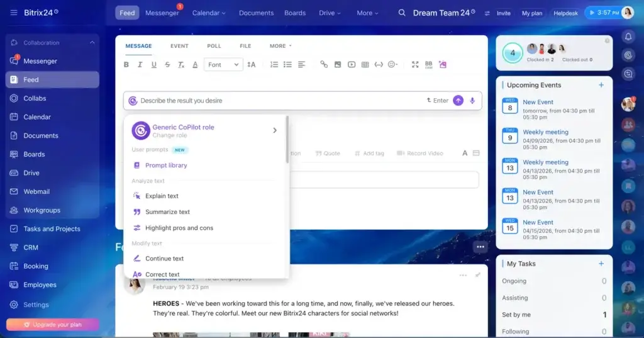
Task: Clear text formatting
Action: click(x=180, y=65)
